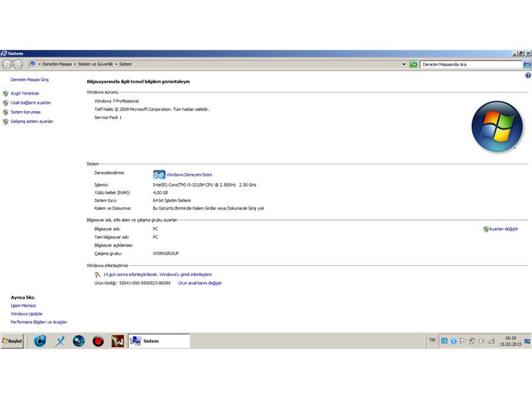532x399 pixels.
Task: Expand the breadcrumb arrow before Sistem
Action: click(116, 64)
